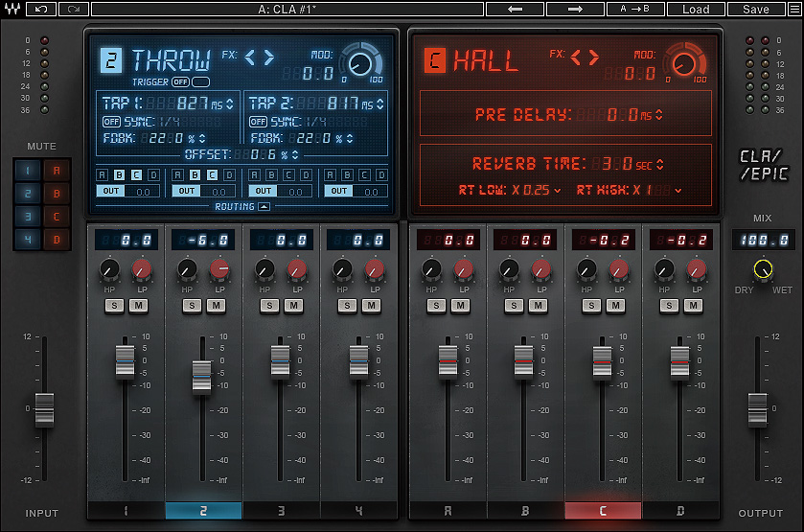
Task: Save the current preset
Action: coord(756,9)
